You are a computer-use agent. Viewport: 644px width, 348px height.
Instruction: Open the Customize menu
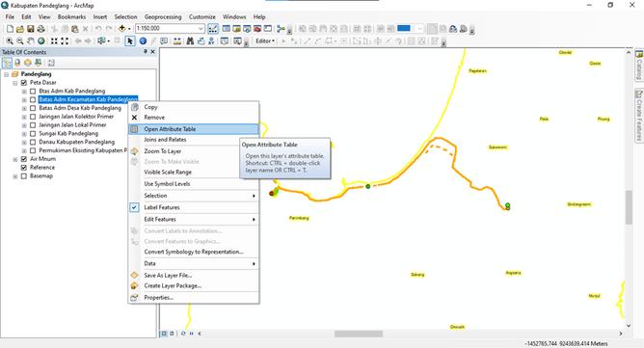click(202, 16)
